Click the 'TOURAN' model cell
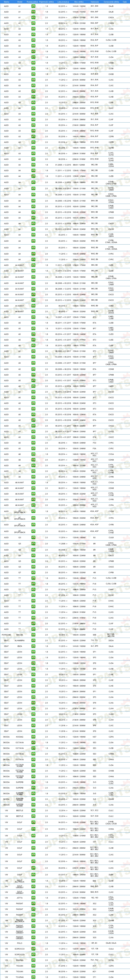 (20, 977)
